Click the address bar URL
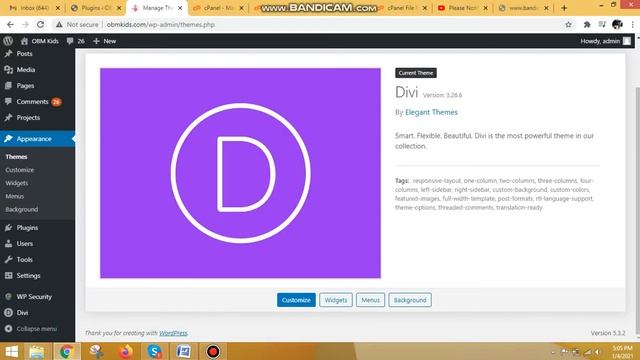640x360 pixels. 160,24
